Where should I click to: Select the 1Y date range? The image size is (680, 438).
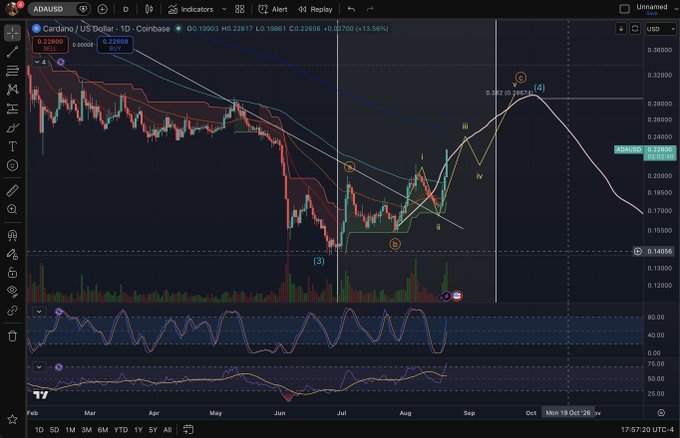(x=138, y=430)
